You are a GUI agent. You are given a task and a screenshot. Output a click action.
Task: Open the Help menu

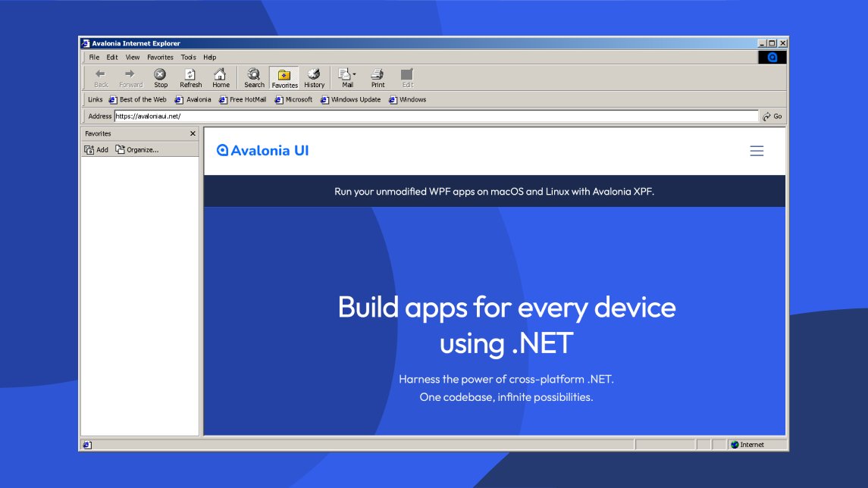pyautogui.click(x=209, y=57)
